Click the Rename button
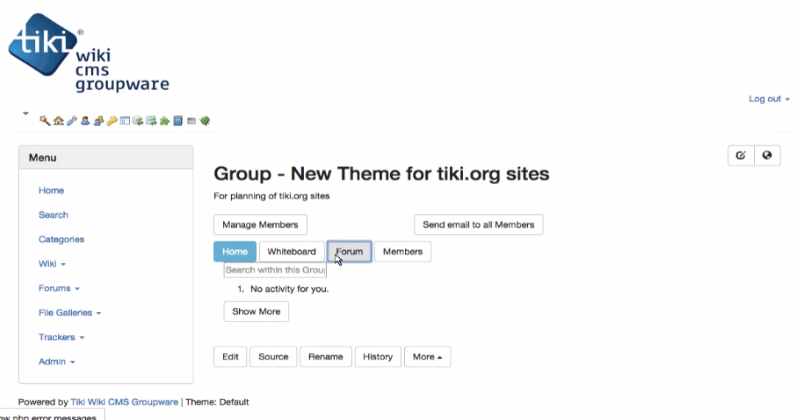Viewport: 800px width, 420px height. tap(326, 357)
